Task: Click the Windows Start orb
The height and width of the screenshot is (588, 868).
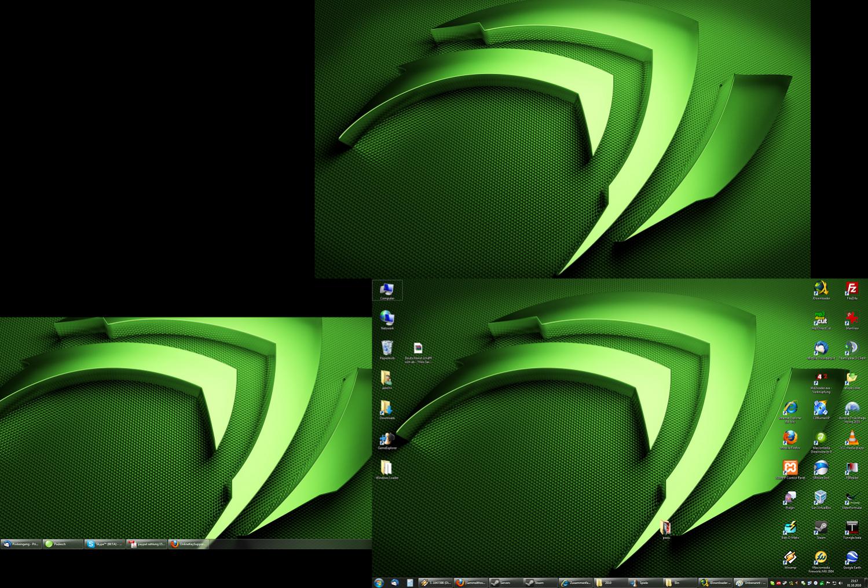Action: (x=379, y=582)
